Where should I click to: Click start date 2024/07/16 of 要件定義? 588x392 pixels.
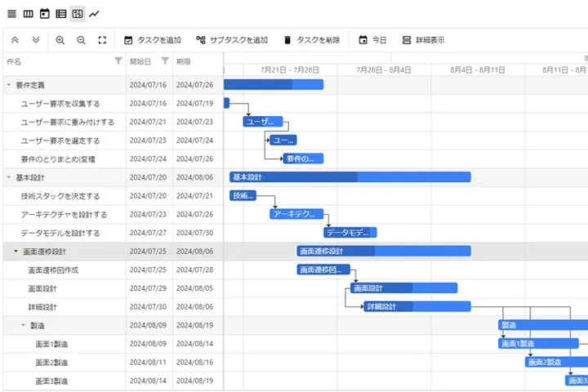click(x=148, y=85)
